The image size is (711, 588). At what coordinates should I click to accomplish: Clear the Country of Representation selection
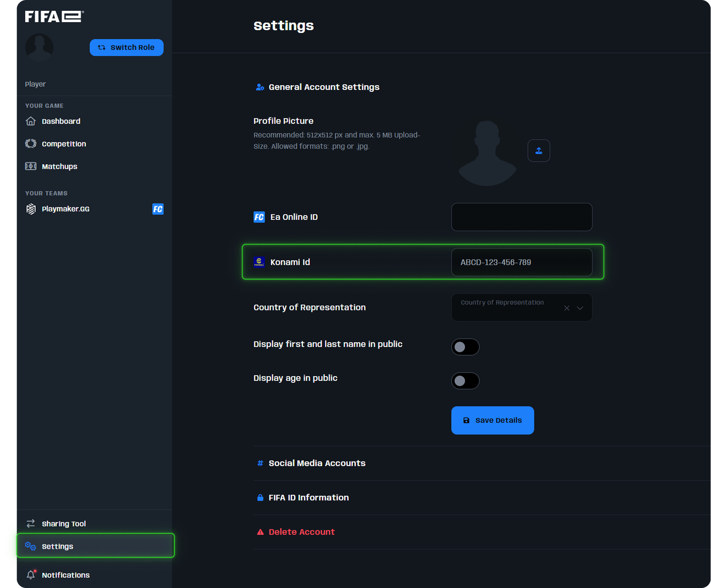tap(566, 307)
